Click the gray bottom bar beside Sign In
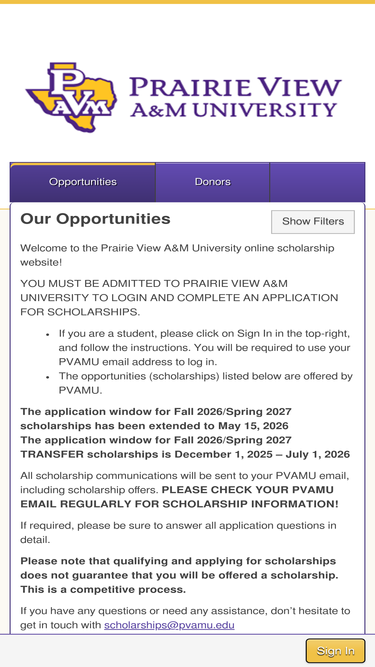The width and height of the screenshot is (375, 667). pyautogui.click(x=152, y=651)
